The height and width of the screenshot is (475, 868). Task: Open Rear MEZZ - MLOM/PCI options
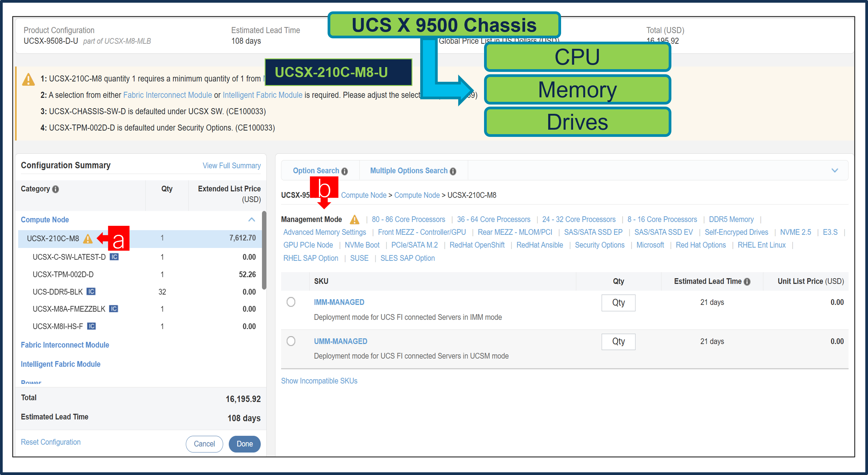[x=515, y=232]
